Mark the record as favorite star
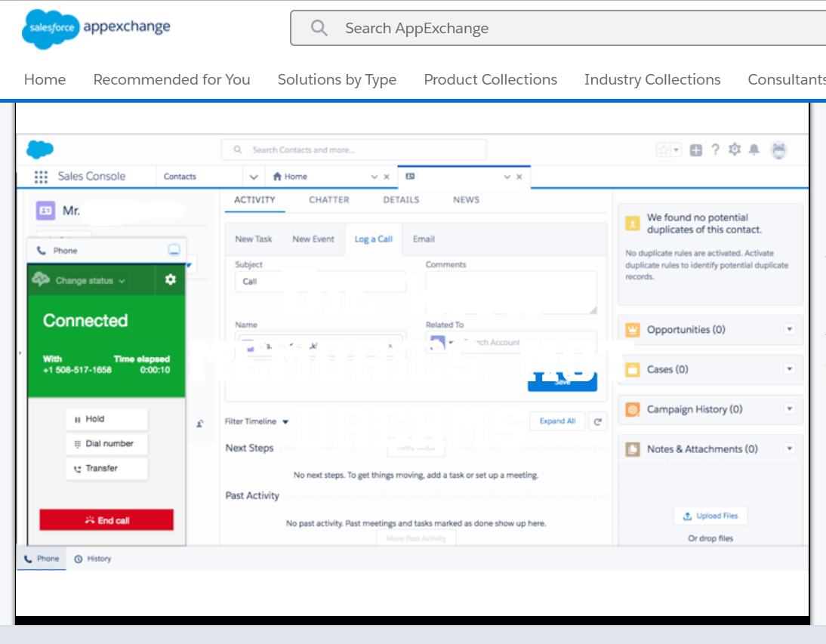 click(x=664, y=149)
